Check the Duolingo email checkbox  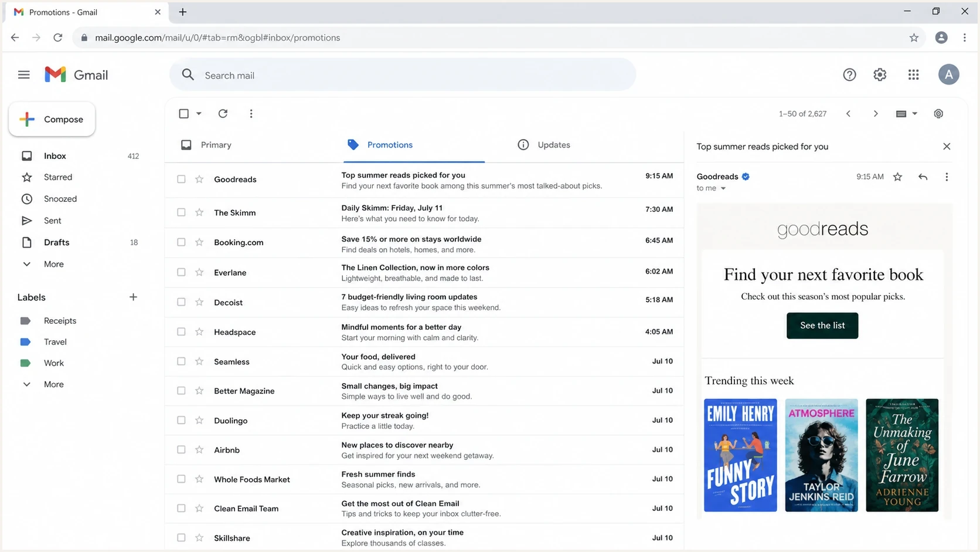pyautogui.click(x=181, y=420)
